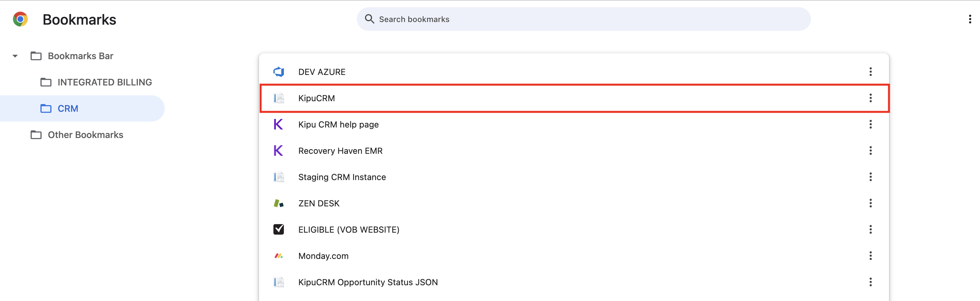This screenshot has height=301, width=980.
Task: Open more actions for Staging CRM Instance
Action: [x=870, y=177]
